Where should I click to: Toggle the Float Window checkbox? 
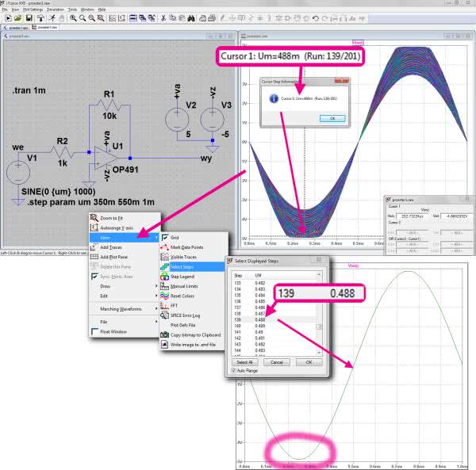94,331
